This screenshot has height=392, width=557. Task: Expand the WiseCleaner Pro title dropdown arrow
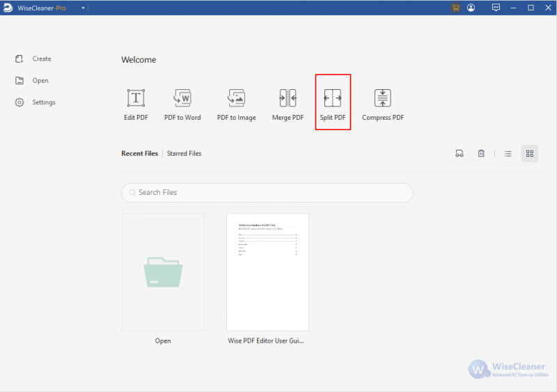point(83,8)
